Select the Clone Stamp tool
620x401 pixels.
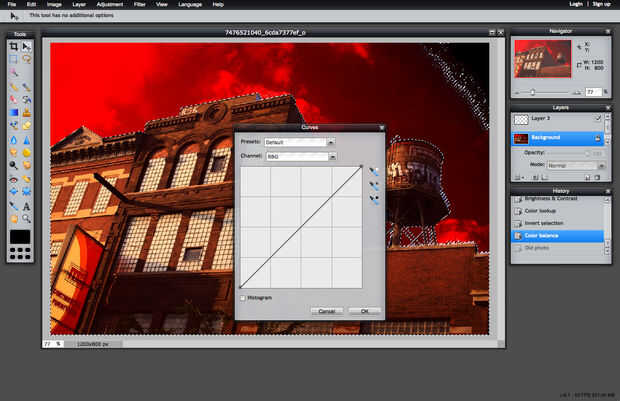[26, 113]
